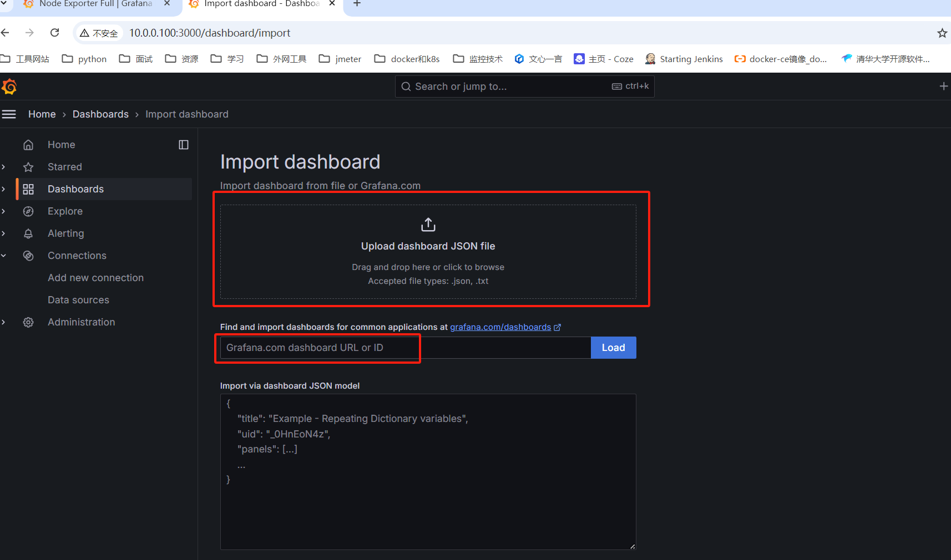
Task: Click the browser address bar URL
Action: pos(210,33)
